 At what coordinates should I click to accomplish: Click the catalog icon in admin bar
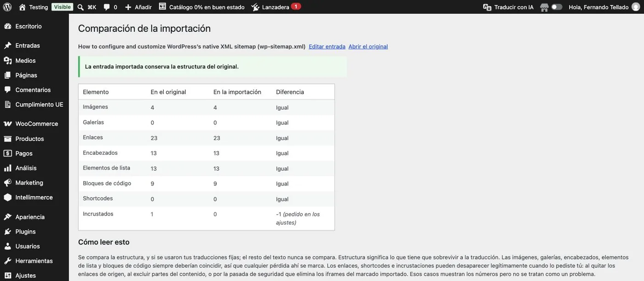[x=162, y=6]
